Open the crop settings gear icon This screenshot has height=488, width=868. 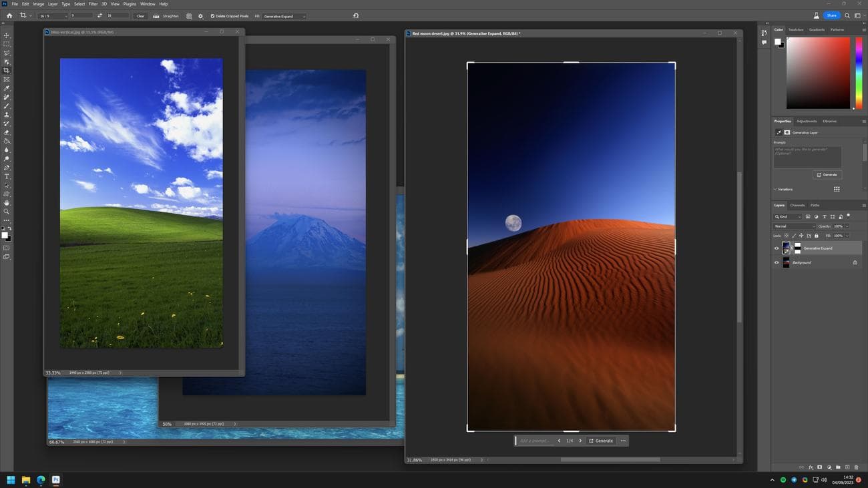tap(200, 16)
